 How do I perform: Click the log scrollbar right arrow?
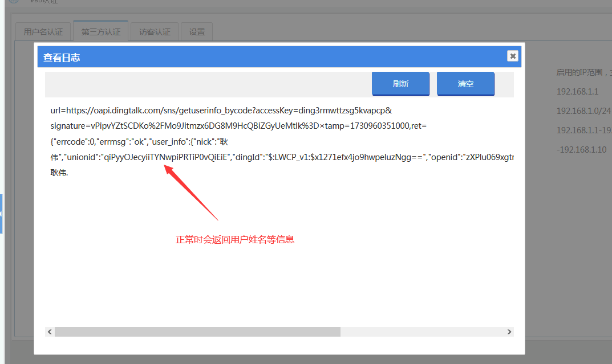click(x=509, y=332)
